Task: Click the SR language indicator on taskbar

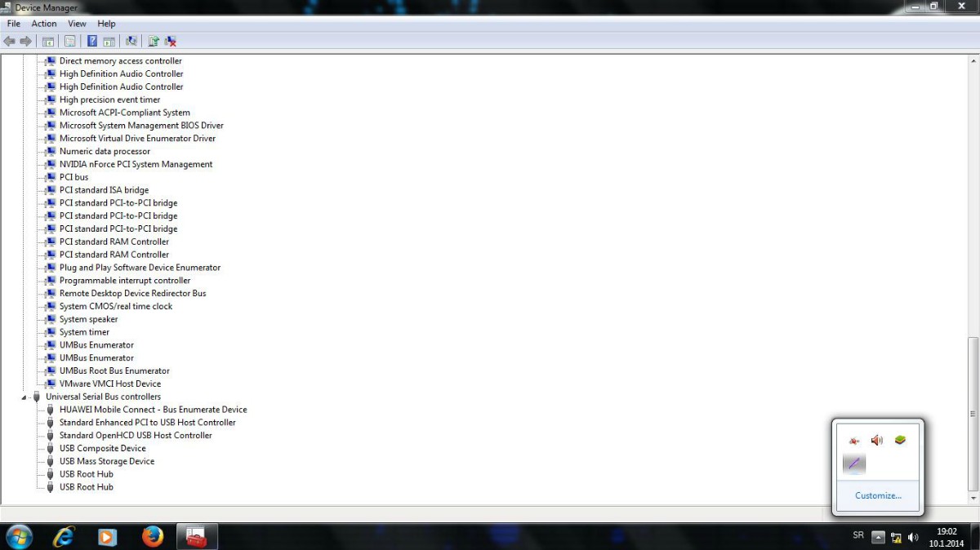Action: coord(858,535)
